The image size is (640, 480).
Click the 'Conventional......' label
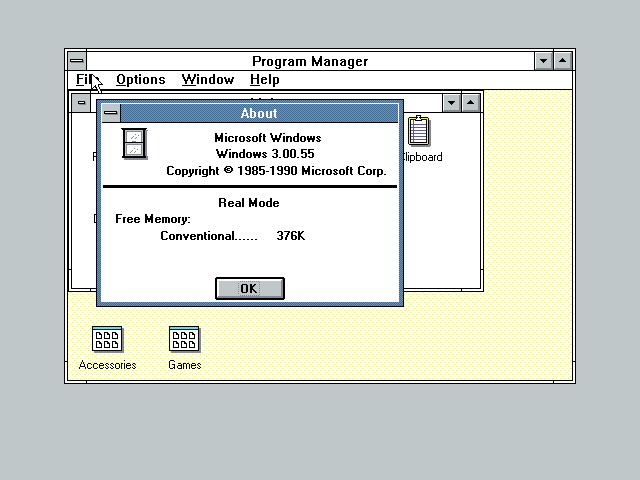click(209, 236)
